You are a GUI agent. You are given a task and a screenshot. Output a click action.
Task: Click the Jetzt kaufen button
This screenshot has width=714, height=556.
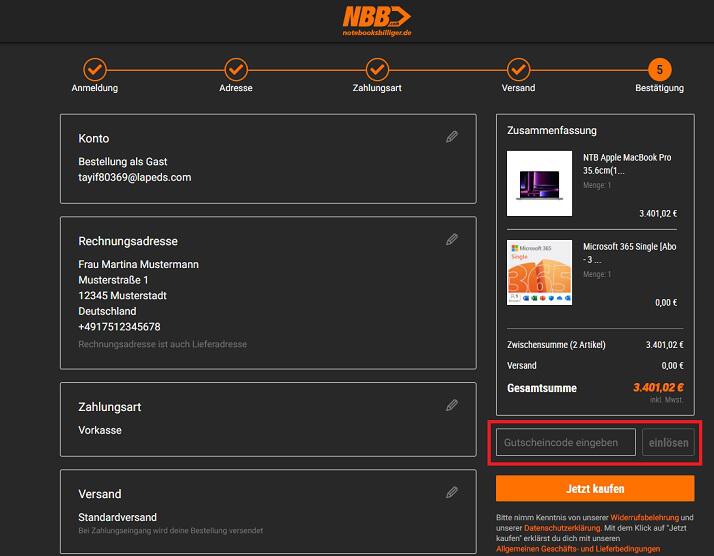595,489
